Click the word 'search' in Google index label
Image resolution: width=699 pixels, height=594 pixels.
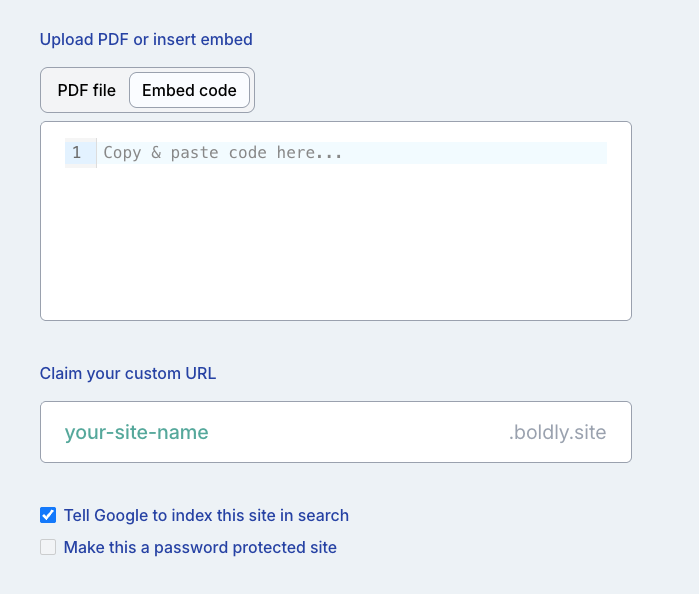click(x=324, y=516)
